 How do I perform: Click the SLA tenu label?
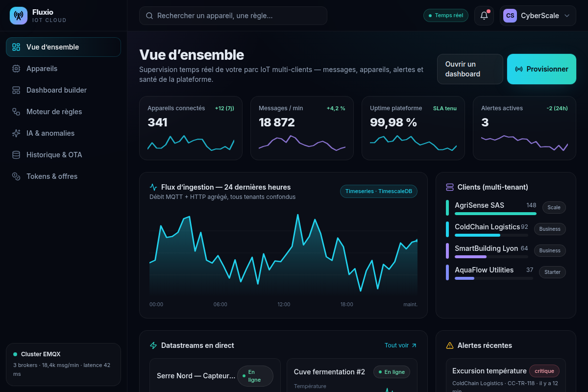point(445,108)
